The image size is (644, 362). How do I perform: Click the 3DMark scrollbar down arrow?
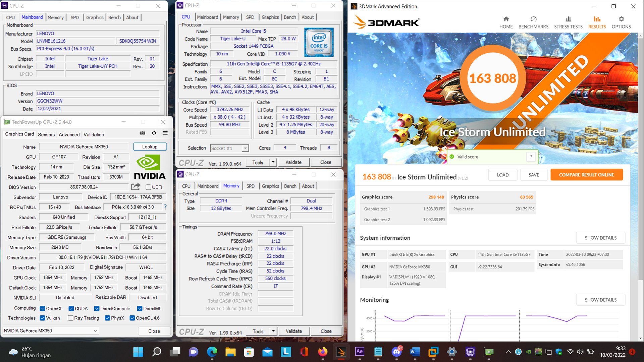(x=641, y=339)
